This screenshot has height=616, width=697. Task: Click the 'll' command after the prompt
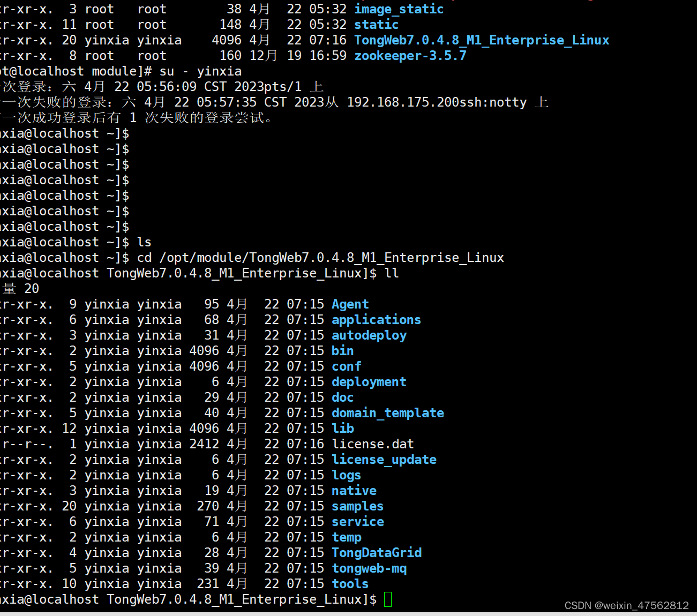tap(392, 273)
